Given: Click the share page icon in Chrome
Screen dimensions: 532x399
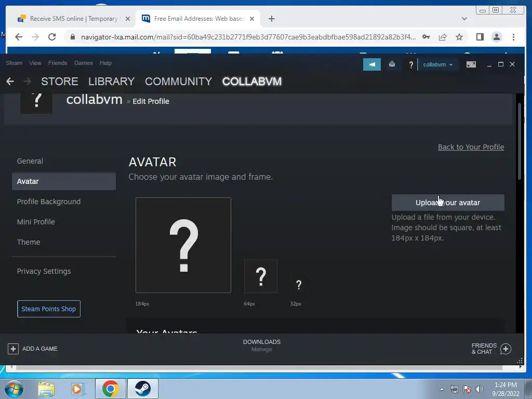Looking at the screenshot, I should 443,37.
